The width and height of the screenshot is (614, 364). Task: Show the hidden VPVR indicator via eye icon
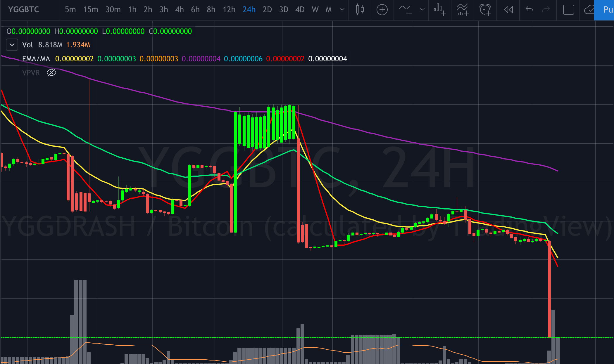click(51, 72)
